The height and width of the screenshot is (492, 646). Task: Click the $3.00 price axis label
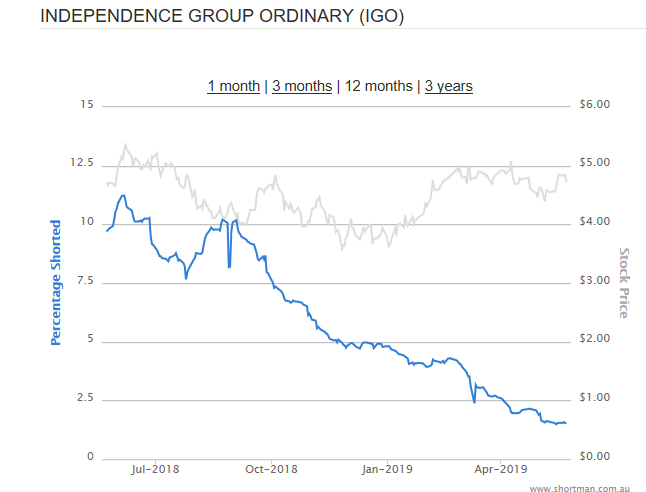pyautogui.click(x=595, y=281)
